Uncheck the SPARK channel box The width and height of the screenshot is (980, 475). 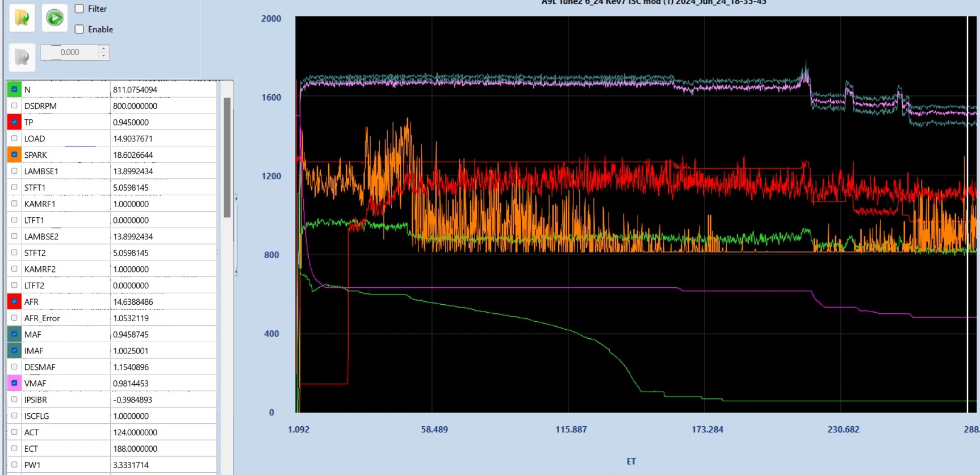[x=14, y=154]
